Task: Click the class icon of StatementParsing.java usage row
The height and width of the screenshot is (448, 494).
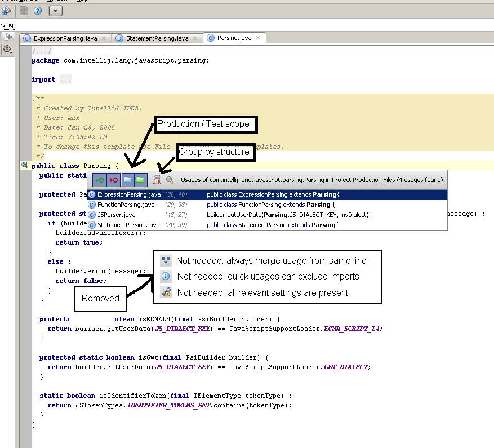Action: [x=92, y=225]
